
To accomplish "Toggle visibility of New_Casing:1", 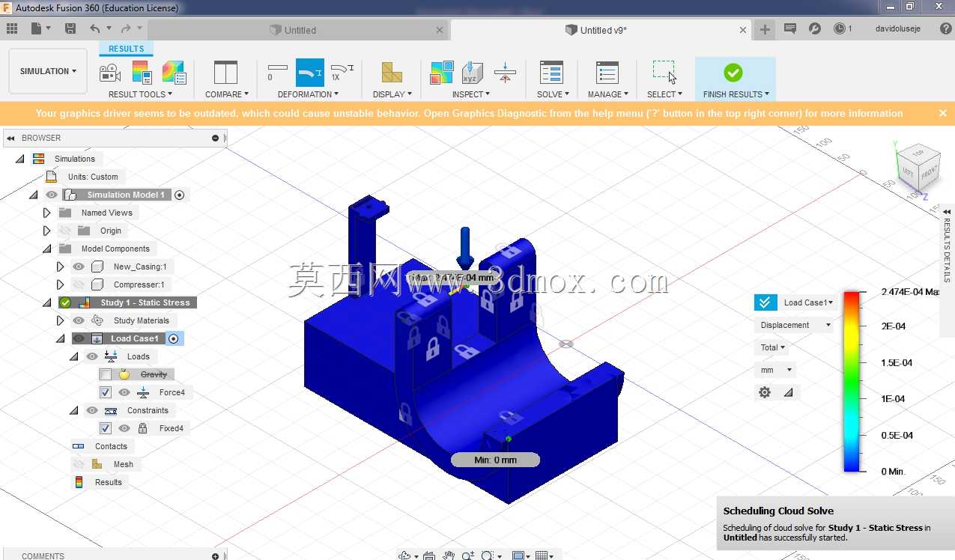I will (x=79, y=267).
